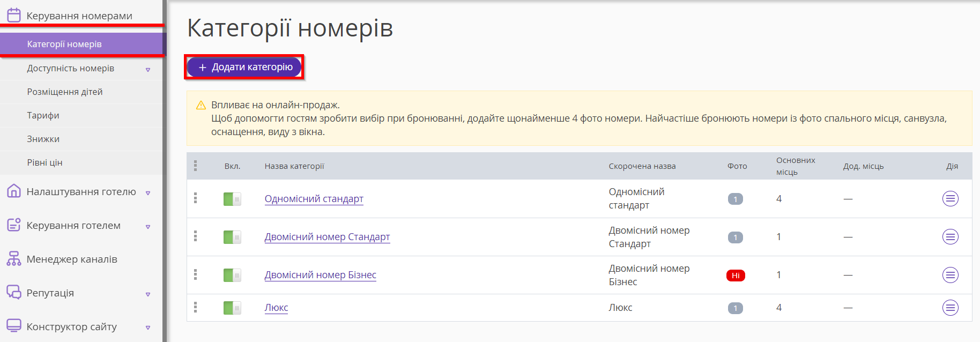Click the Менеджер каналів network icon
Viewport: 980px width, 342px height.
(x=14, y=258)
